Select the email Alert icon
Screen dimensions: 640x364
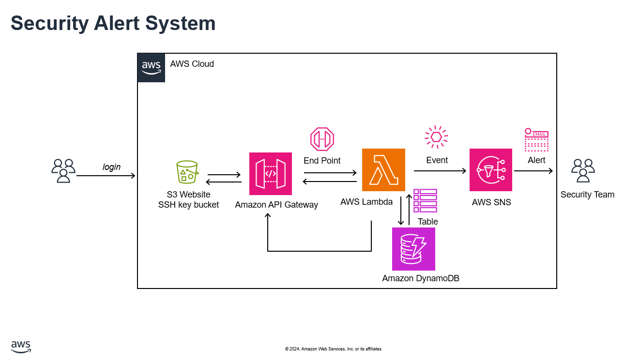coord(536,140)
